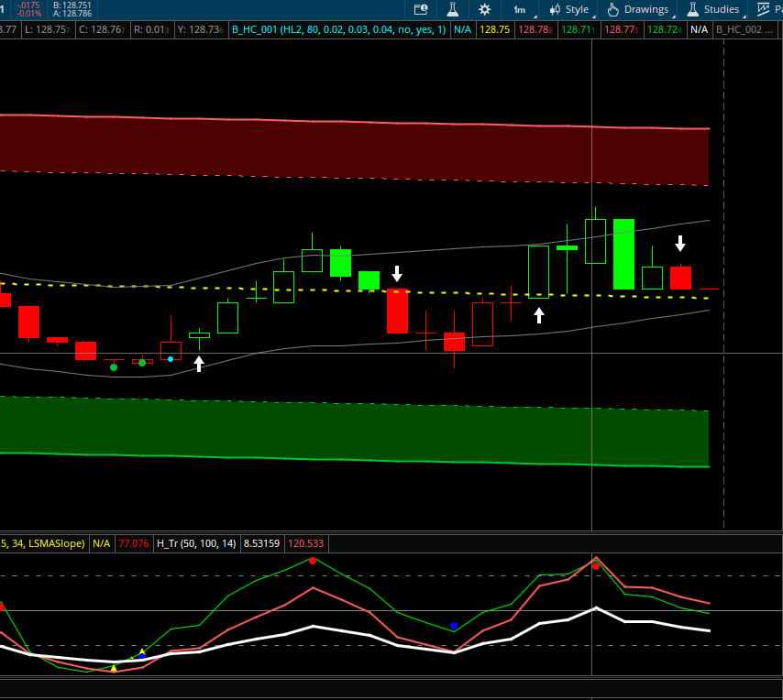Screen dimensions: 783x700
Task: Click the B: 128.751 bid quote
Action: point(72,5)
